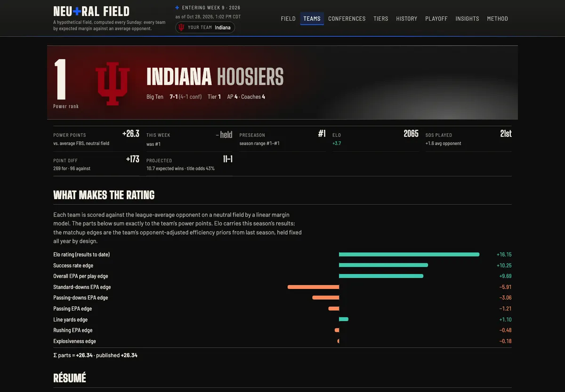Click the Preseason #1 stat

(x=322, y=134)
